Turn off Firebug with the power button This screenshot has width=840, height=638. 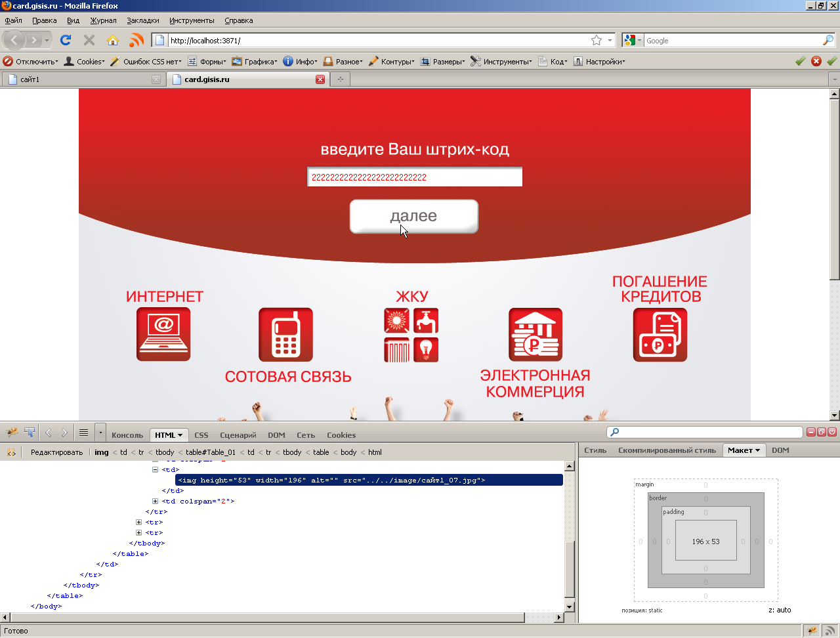(832, 432)
